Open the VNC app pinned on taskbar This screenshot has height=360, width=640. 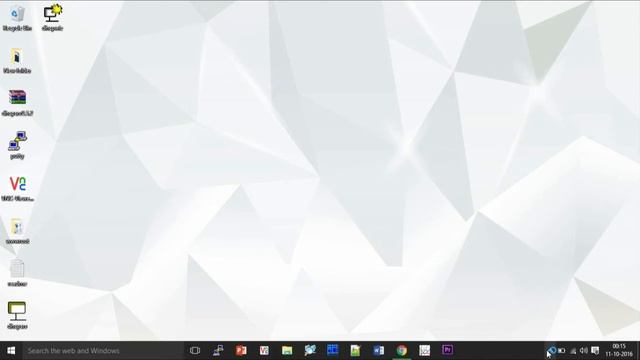pos(264,351)
